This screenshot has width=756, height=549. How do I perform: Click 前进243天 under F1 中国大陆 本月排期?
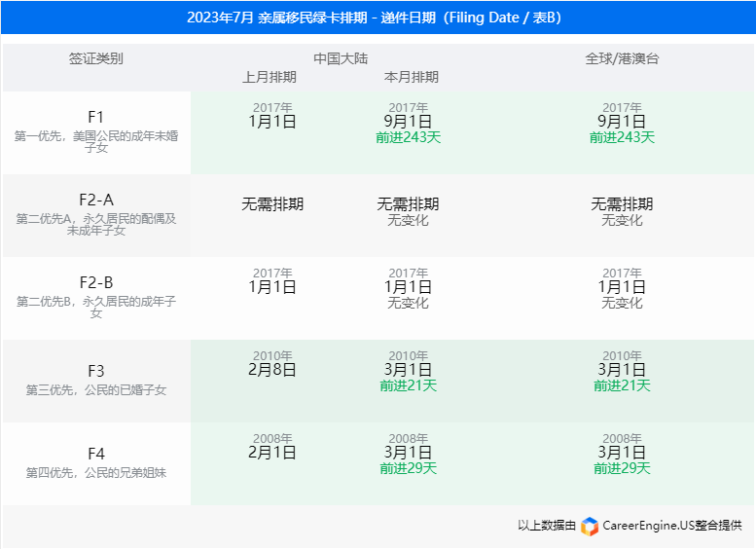[409, 137]
